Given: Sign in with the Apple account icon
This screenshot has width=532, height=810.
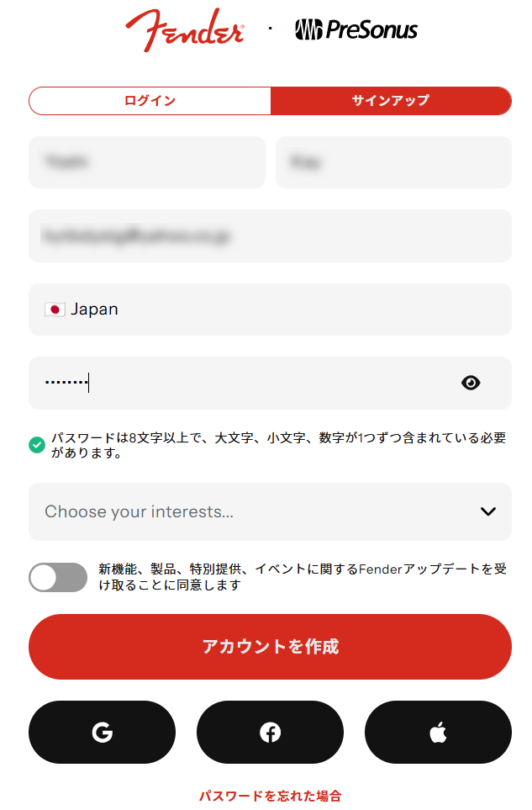Looking at the screenshot, I should pyautogui.click(x=438, y=732).
